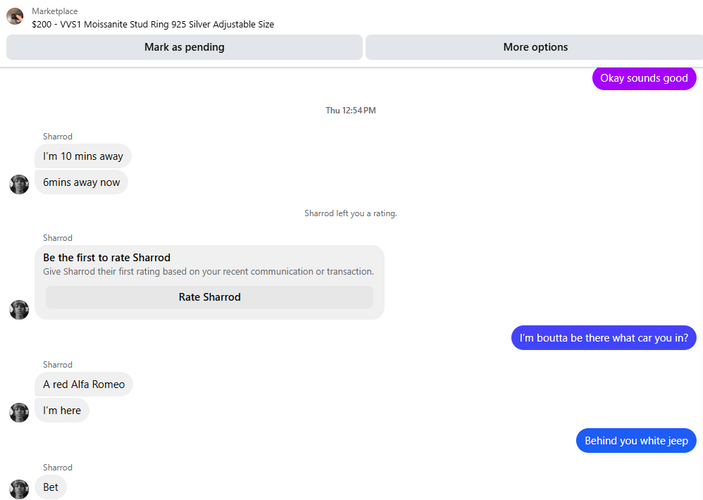Click Sharrod's avatar beside the rating card
This screenshot has width=703, height=500.
(x=19, y=310)
